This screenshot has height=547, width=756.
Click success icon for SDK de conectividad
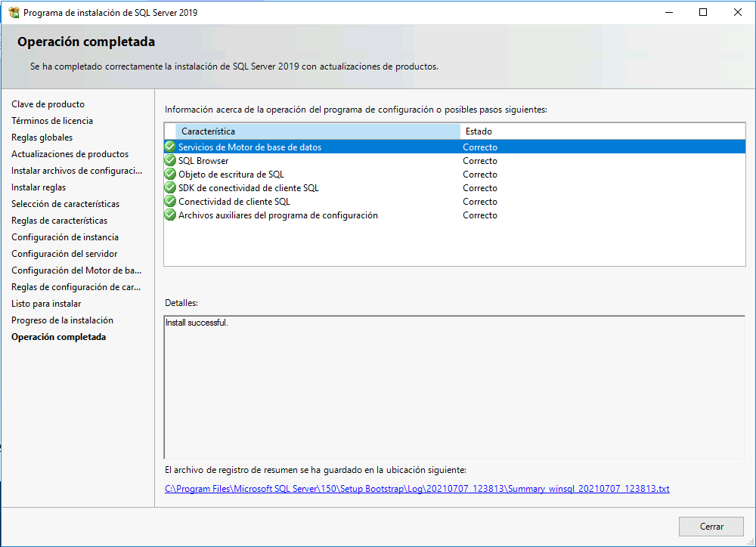[170, 187]
